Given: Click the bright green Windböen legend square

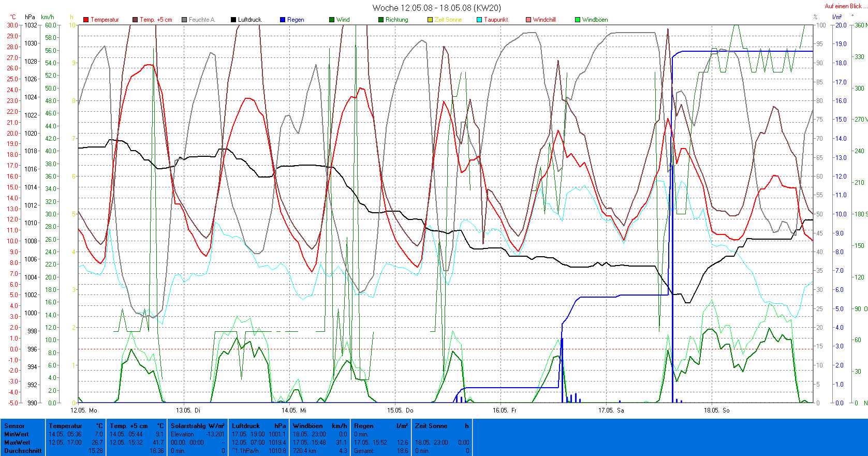Looking at the screenshot, I should coord(578,20).
